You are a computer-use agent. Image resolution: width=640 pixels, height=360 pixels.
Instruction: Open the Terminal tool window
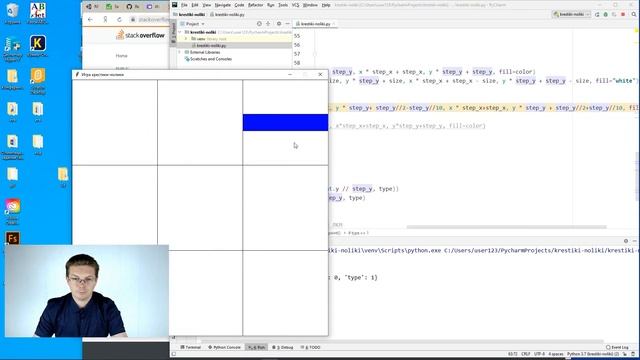[191, 347]
